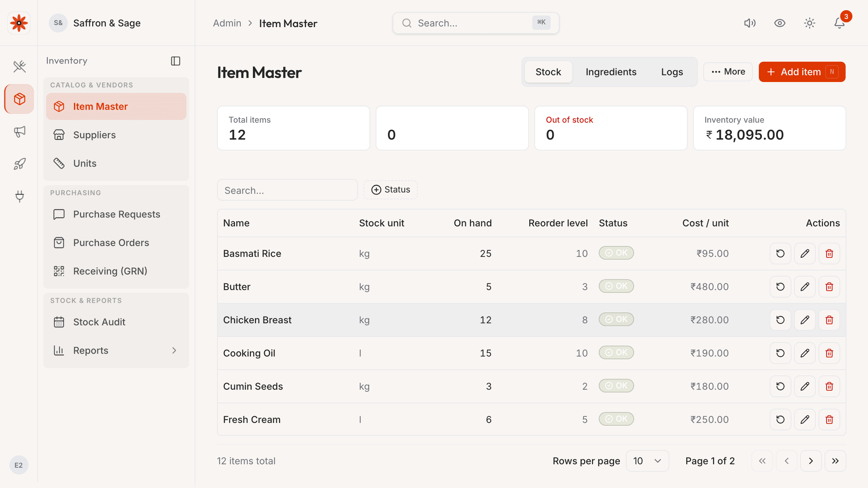This screenshot has height=488, width=868.
Task: Collapse the Inventory sidebar panel icon
Action: click(x=176, y=61)
